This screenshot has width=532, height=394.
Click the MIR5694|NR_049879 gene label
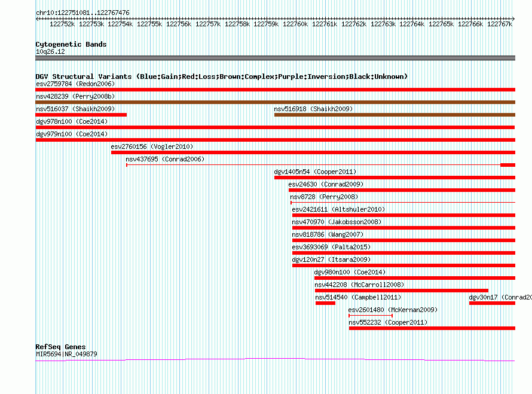[66, 354]
